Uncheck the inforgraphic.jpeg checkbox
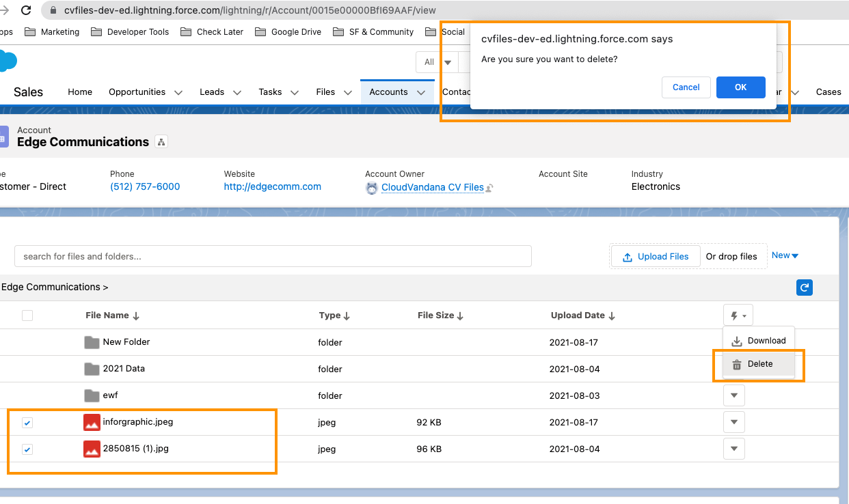Image resolution: width=849 pixels, height=504 pixels. click(x=27, y=423)
